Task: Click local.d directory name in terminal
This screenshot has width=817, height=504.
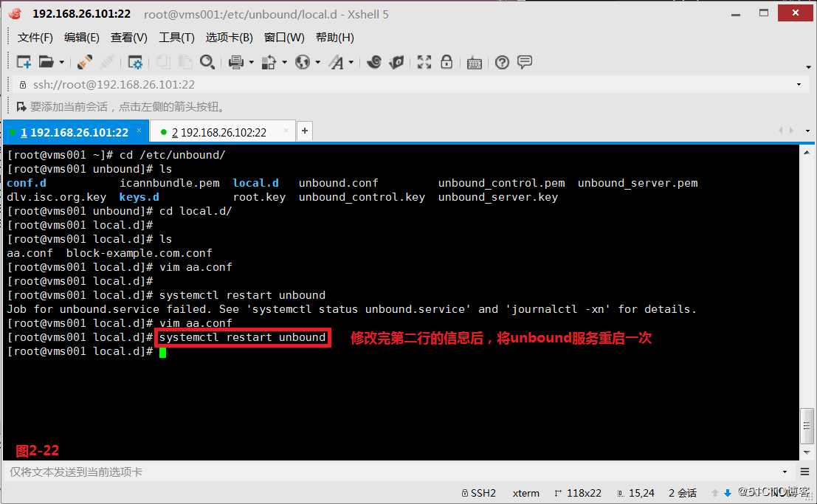Action: [255, 183]
